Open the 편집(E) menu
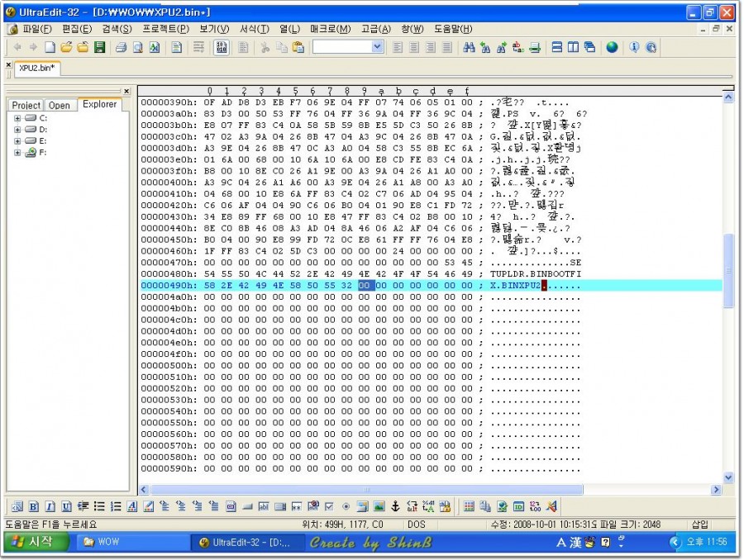 click(77, 30)
